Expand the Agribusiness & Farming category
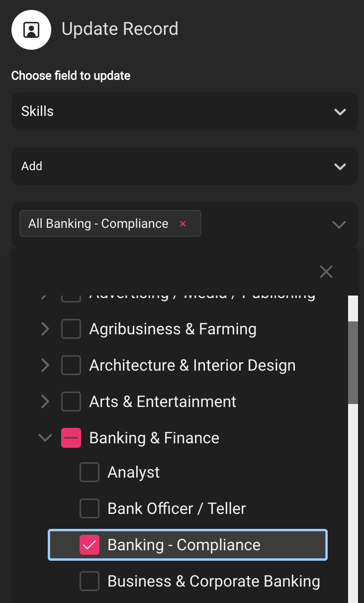The width and height of the screenshot is (364, 603). tap(45, 328)
